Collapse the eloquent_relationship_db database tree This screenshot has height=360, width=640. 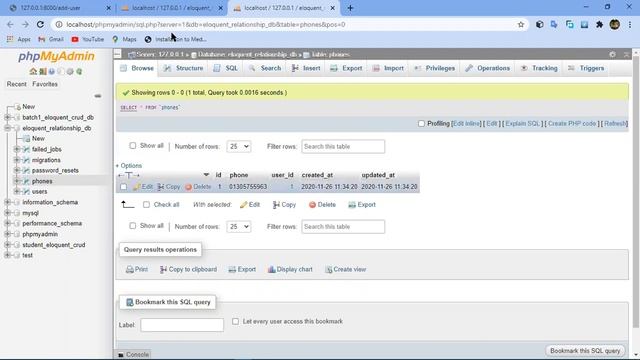[x=7, y=128]
